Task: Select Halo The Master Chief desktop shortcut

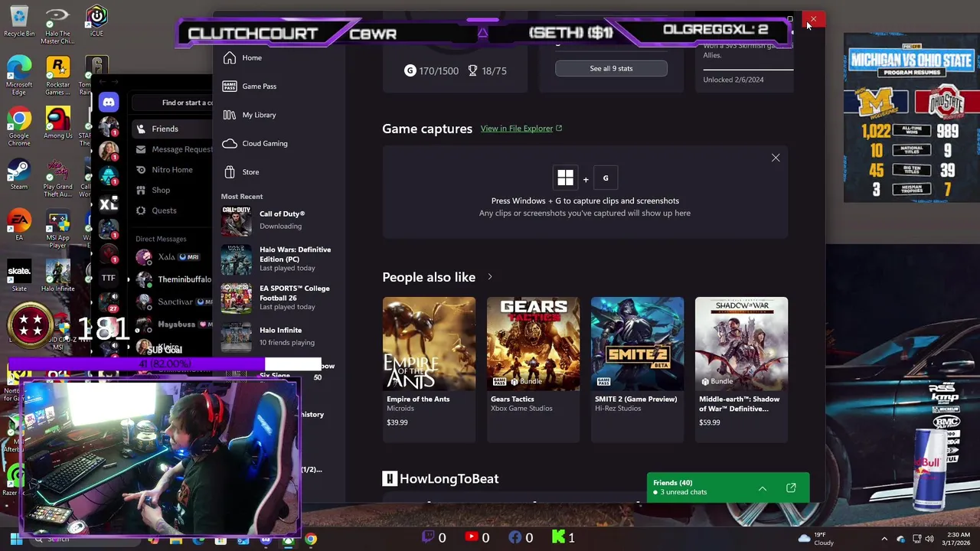Action: [57, 25]
